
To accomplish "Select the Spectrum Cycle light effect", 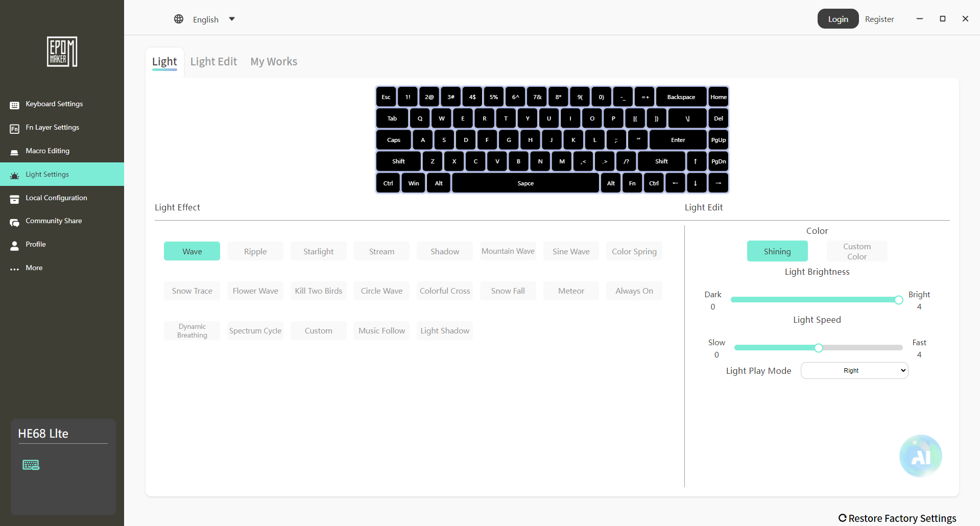I will 255,330.
